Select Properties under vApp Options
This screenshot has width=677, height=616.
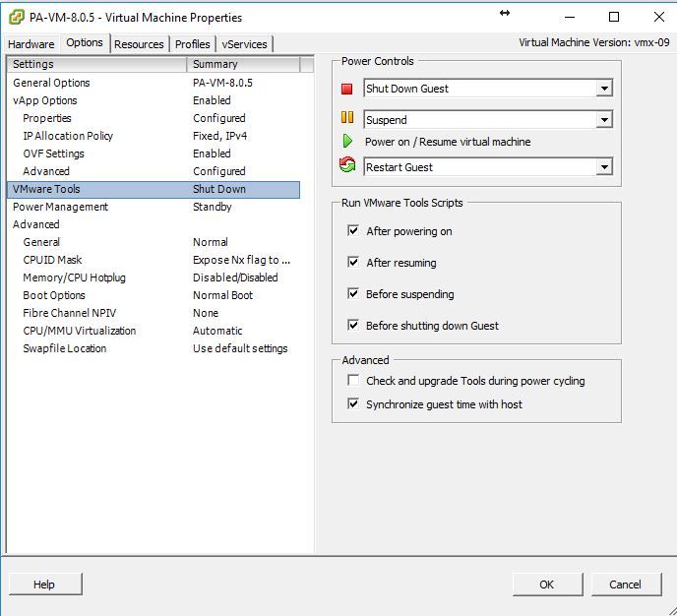[154, 118]
